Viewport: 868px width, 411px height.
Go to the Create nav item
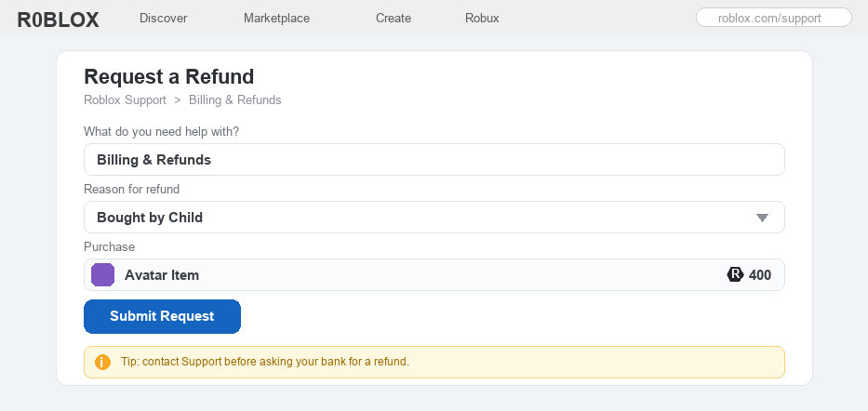click(393, 19)
